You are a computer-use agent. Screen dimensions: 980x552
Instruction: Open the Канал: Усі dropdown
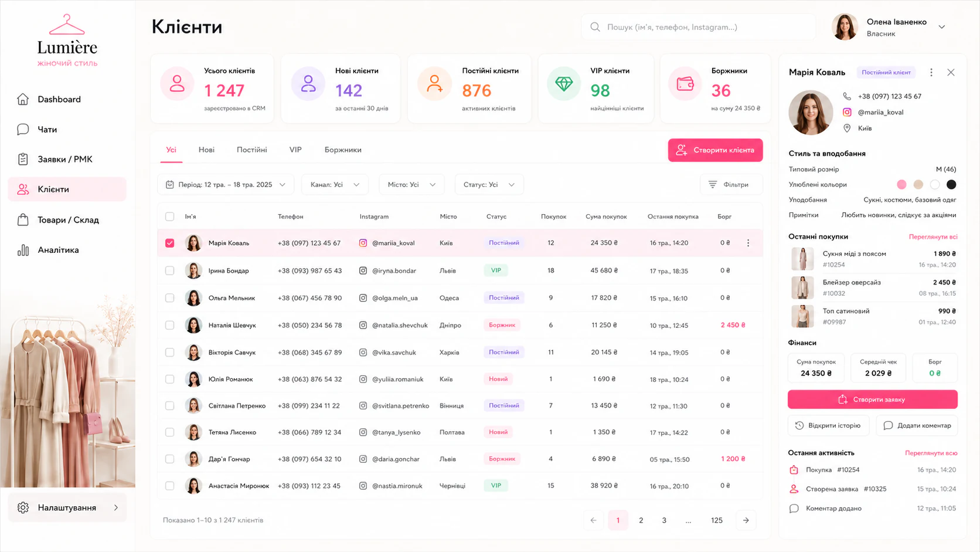pos(335,185)
